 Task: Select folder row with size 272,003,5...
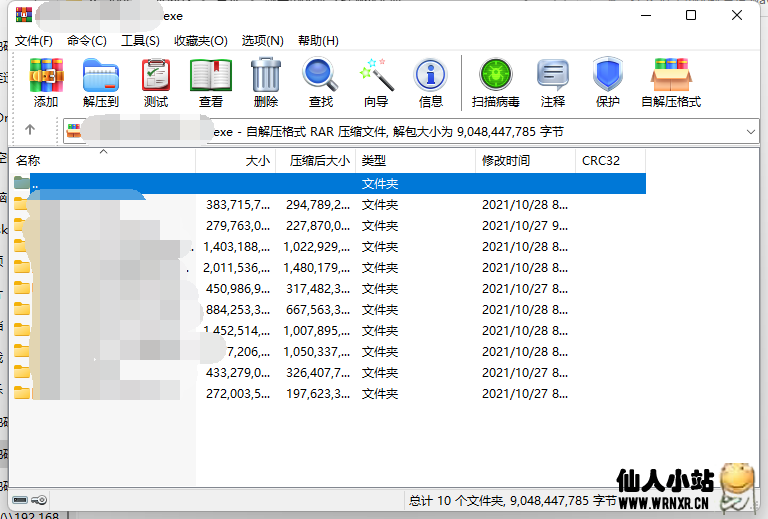pyautogui.click(x=328, y=394)
